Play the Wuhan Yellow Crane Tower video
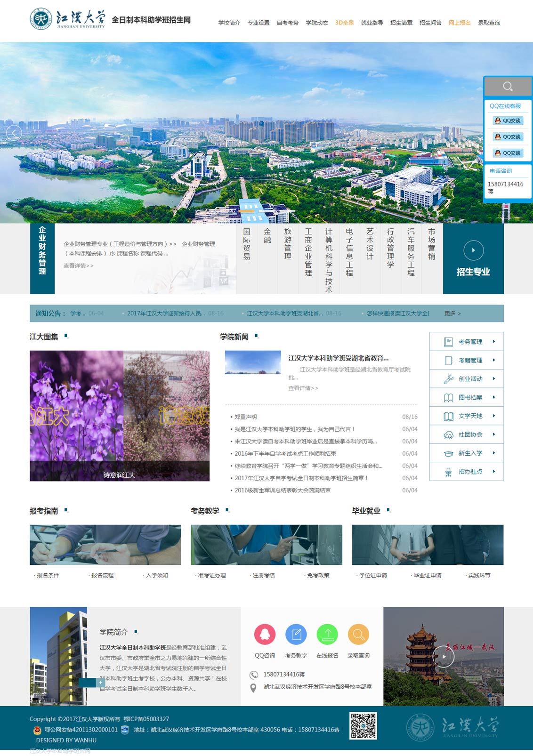533x756 pixels. 443,656
